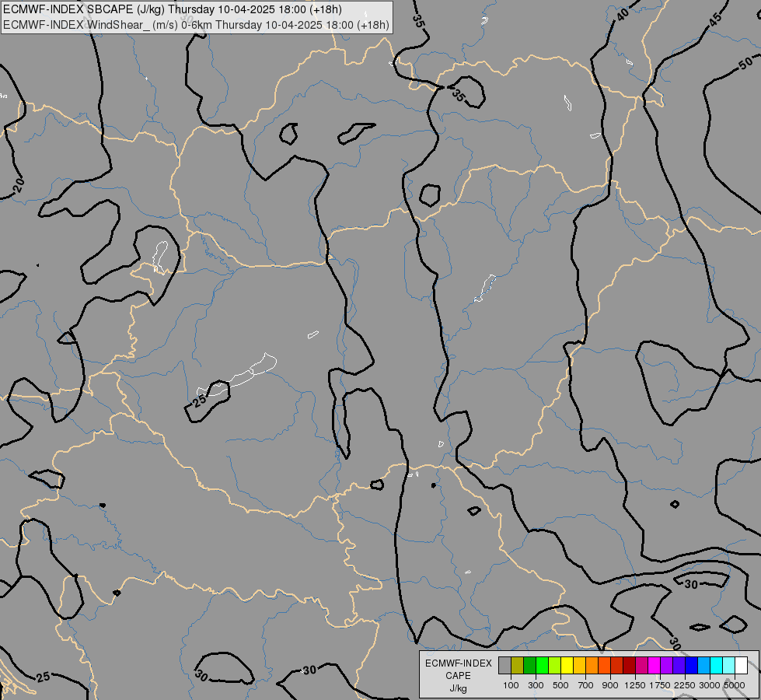Select the olive legend swatch
This screenshot has height=700, width=761.
[518, 665]
